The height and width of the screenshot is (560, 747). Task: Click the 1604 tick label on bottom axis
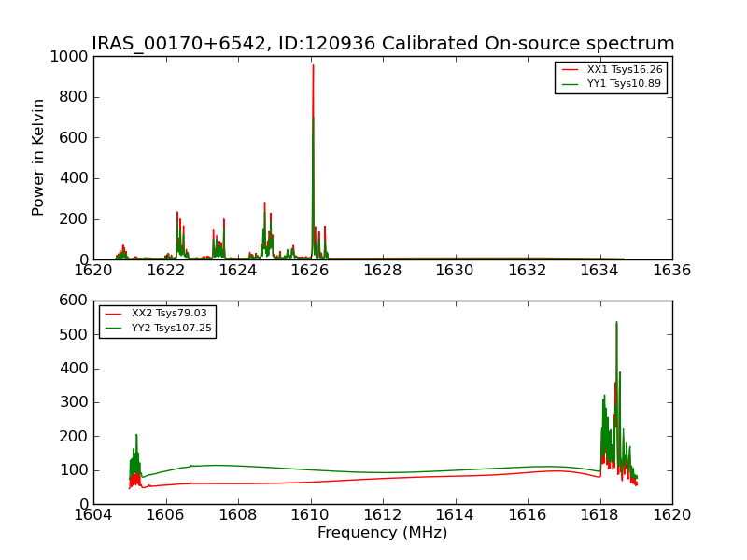(93, 515)
